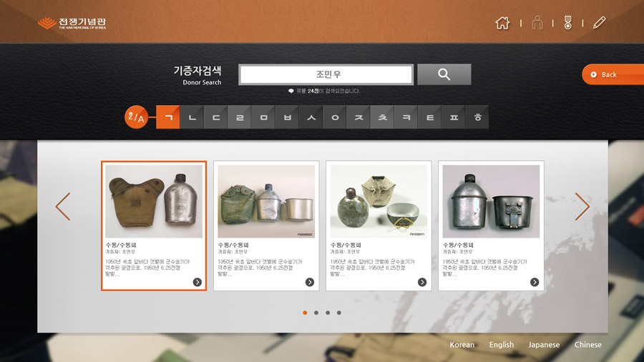Open the medal icon in header

[x=568, y=23]
